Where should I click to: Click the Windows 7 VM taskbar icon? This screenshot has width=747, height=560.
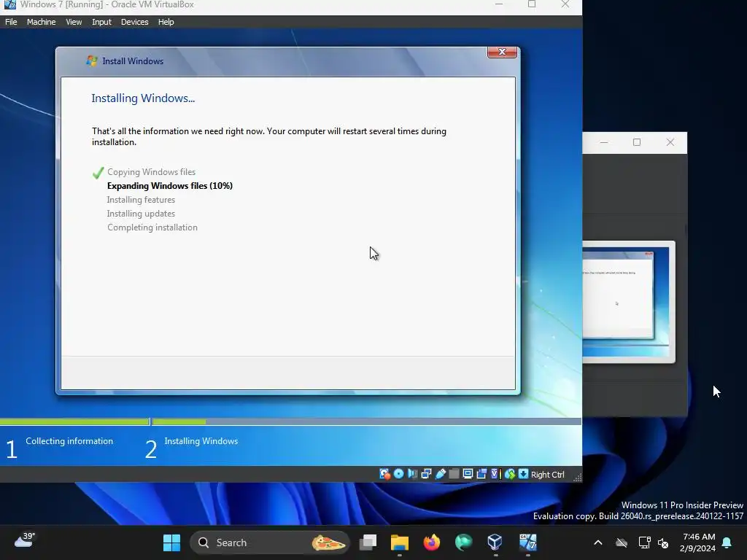pos(528,542)
